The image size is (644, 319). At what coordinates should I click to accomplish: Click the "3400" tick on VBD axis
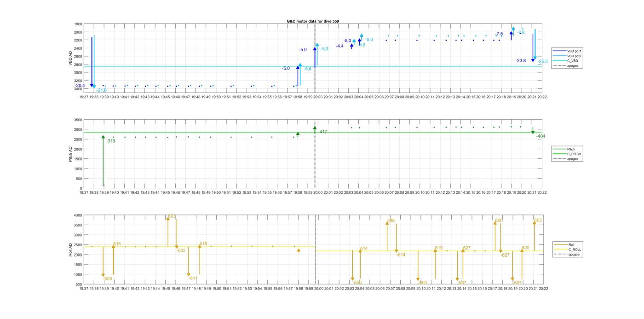[78, 89]
